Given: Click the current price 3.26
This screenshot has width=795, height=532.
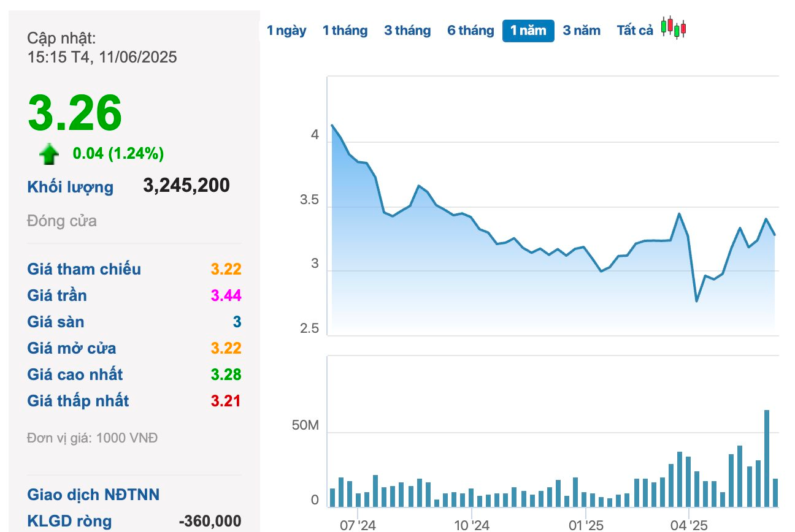Looking at the screenshot, I should 75,113.
